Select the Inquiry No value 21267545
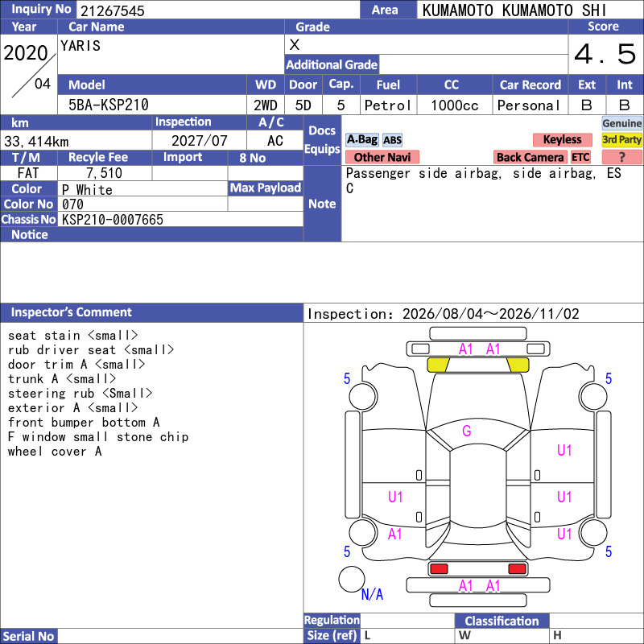 tap(113, 10)
